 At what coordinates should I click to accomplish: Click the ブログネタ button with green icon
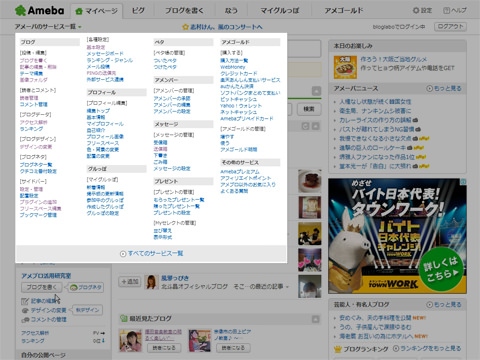pos(86,287)
